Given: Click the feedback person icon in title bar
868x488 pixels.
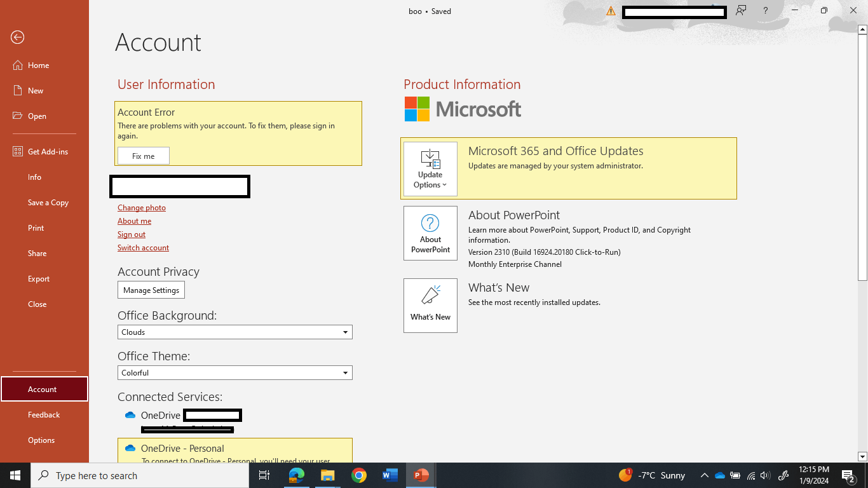Looking at the screenshot, I should point(741,11).
